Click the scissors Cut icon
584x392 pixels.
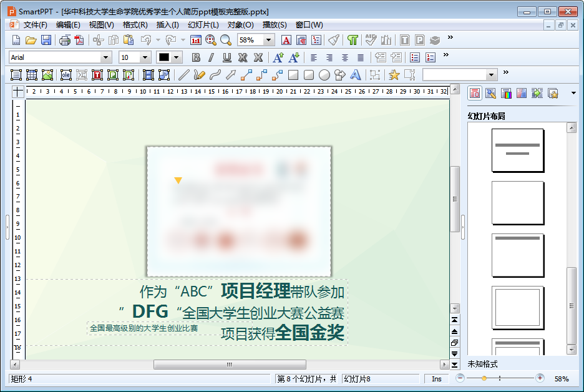(x=99, y=40)
